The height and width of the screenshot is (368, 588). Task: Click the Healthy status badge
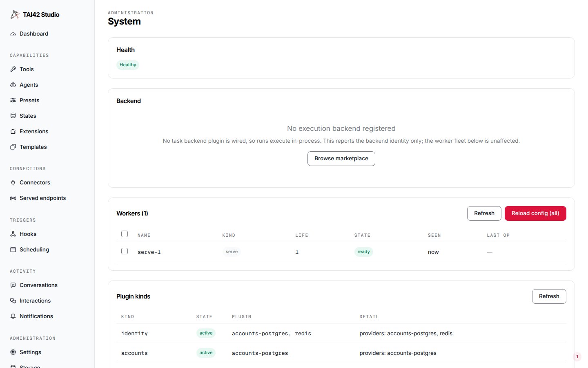pyautogui.click(x=128, y=65)
